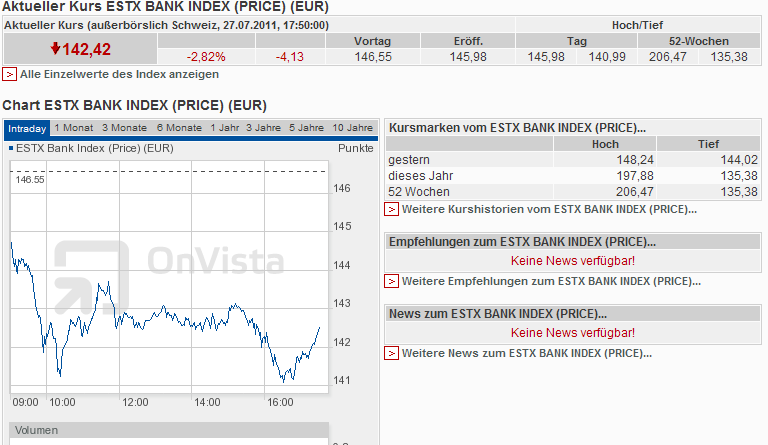Viewport: 768px width, 445px height.
Task: Click the Tag low 140,99
Action: (x=607, y=57)
